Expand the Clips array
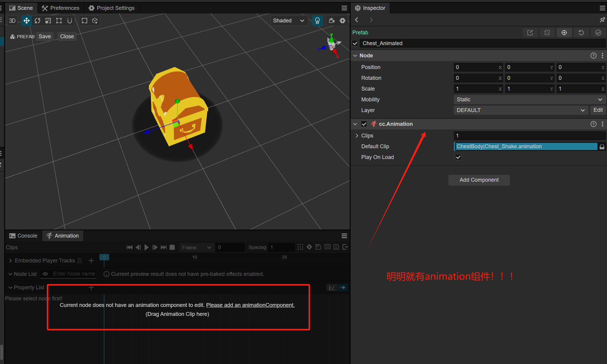The image size is (607, 364). tap(357, 136)
